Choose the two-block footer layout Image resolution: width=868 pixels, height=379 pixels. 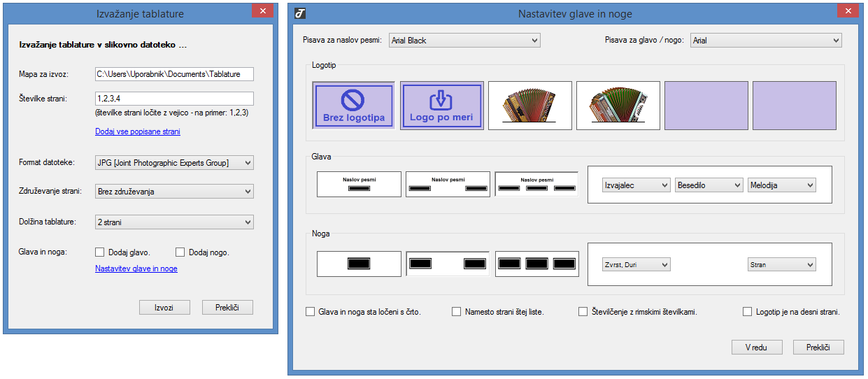click(x=448, y=264)
